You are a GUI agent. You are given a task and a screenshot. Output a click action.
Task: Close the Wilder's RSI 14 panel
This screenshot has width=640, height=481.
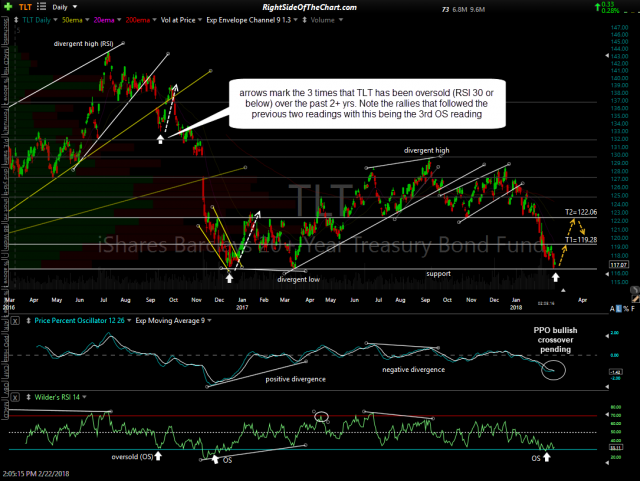(x=15, y=397)
